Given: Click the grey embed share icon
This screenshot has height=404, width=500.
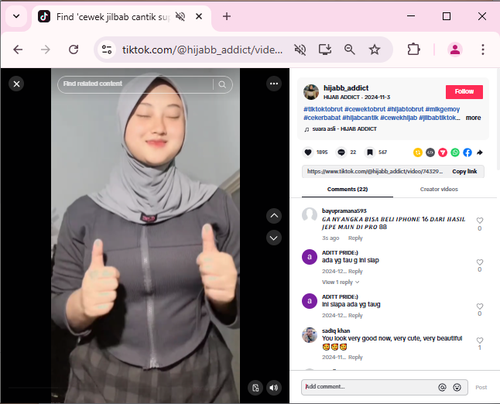Looking at the screenshot, I should click(x=430, y=152).
